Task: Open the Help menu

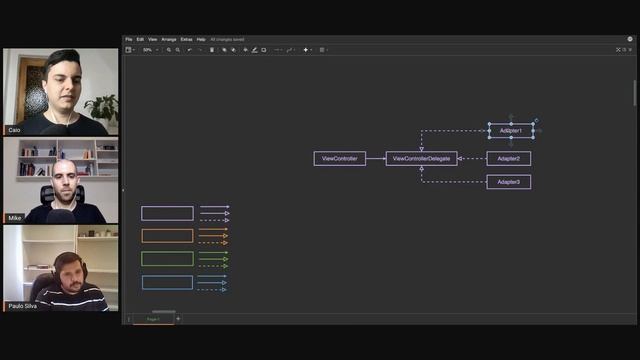Action: (201, 40)
